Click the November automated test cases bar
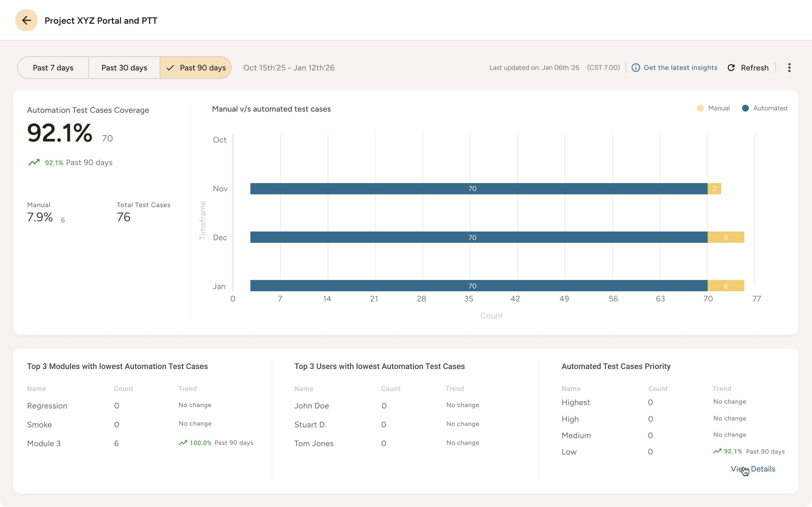Screen dimensions: 812x507 473,188
